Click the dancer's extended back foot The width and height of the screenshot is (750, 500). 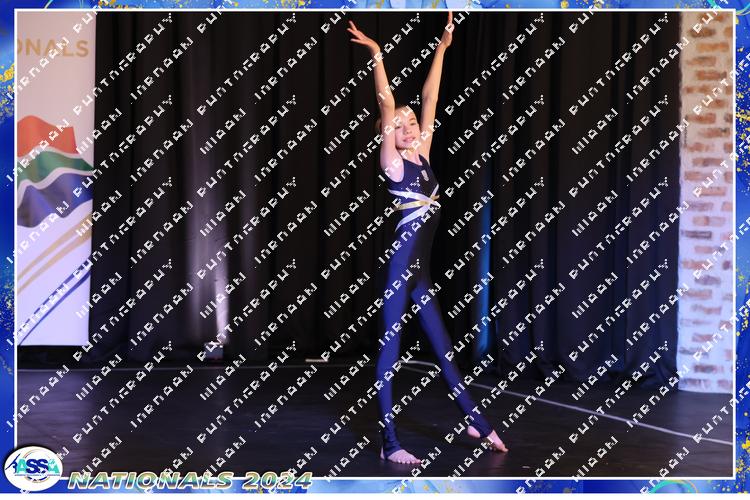click(493, 439)
